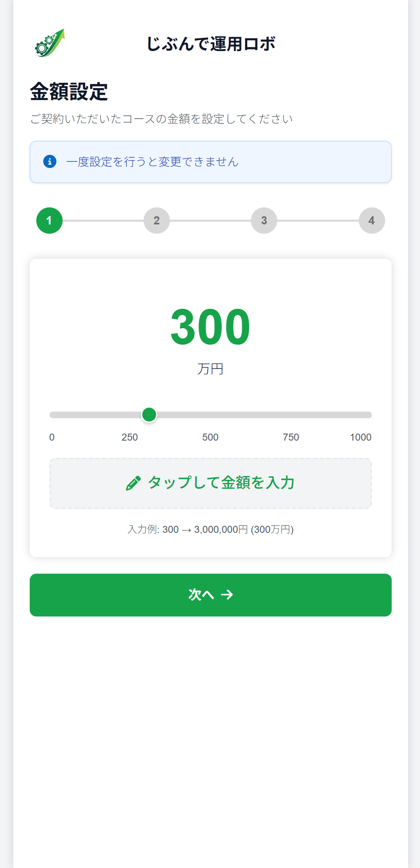Set slider to the 500 mark label
This screenshot has height=868, width=420.
(210, 437)
